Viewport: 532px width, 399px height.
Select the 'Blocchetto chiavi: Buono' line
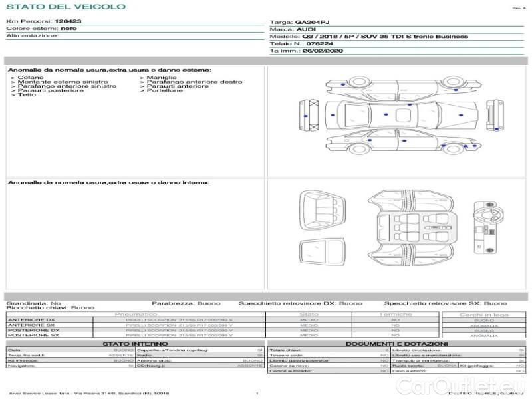click(x=51, y=308)
